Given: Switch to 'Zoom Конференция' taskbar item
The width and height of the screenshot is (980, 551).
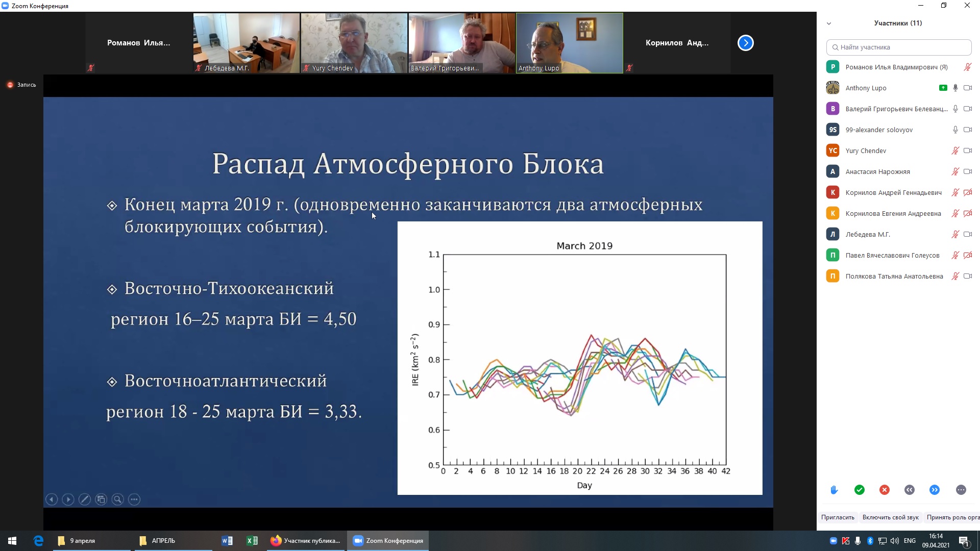Looking at the screenshot, I should 388,541.
